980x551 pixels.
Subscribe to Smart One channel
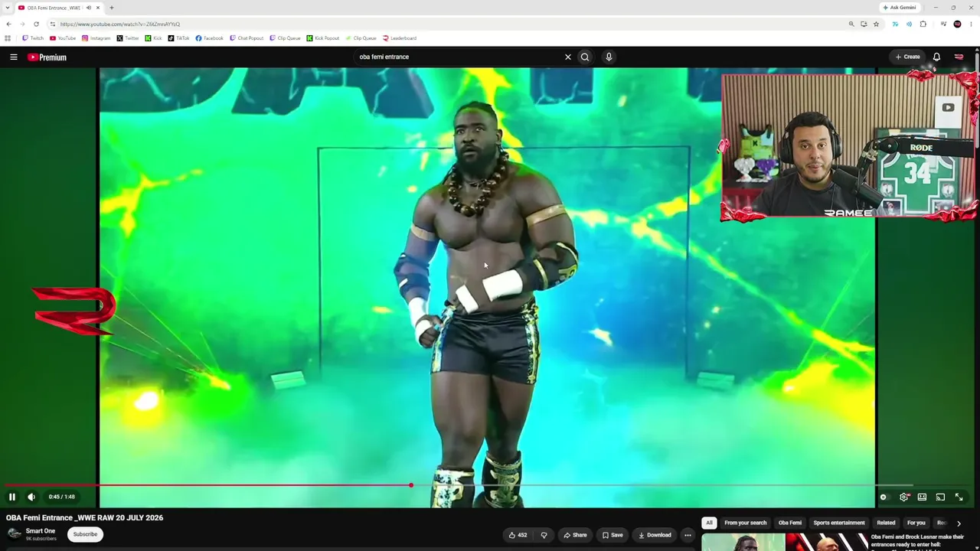(x=85, y=534)
